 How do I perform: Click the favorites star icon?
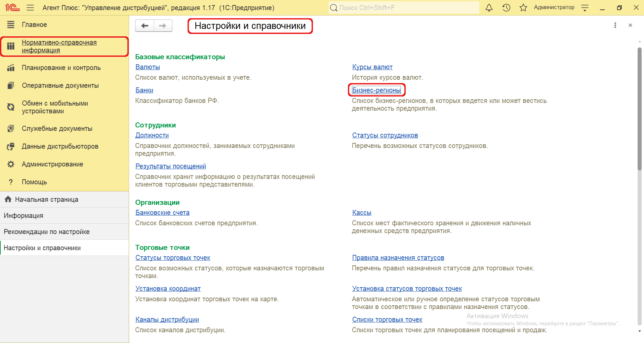[523, 8]
